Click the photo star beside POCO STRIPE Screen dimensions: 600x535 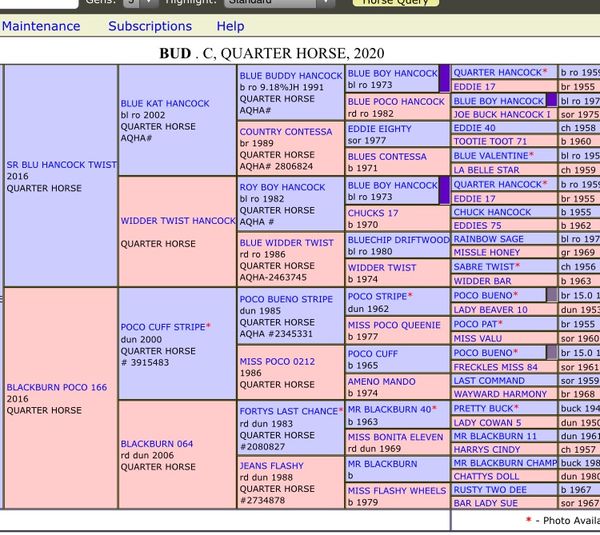[x=410, y=295]
